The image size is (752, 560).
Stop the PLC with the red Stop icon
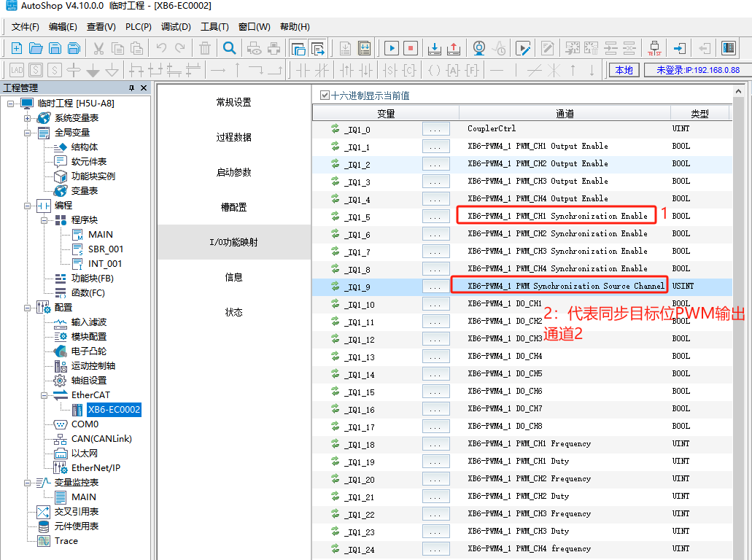pyautogui.click(x=411, y=48)
